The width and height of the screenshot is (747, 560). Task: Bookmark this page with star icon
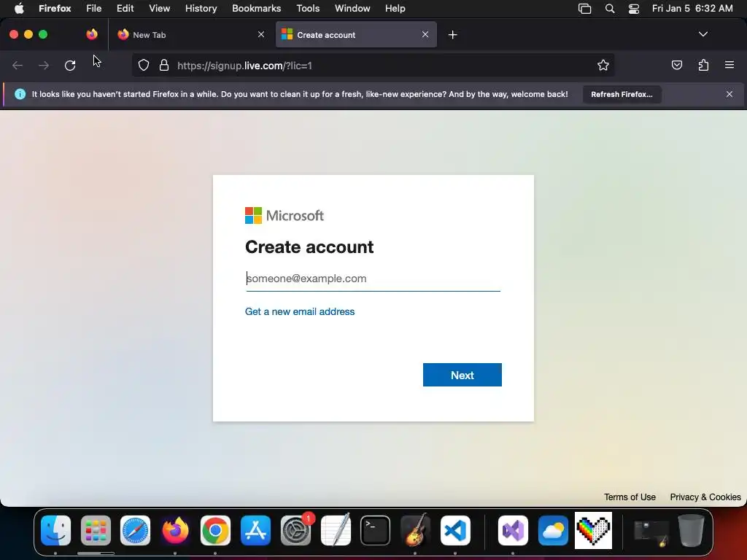coord(603,65)
